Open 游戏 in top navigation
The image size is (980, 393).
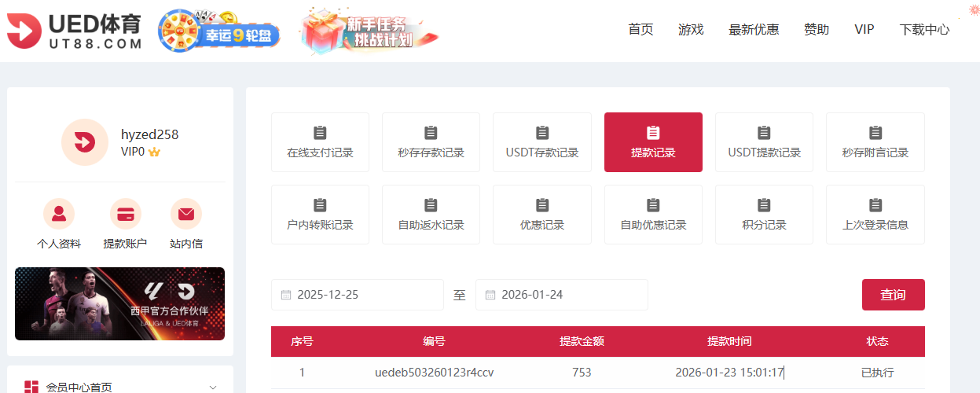[x=691, y=29]
